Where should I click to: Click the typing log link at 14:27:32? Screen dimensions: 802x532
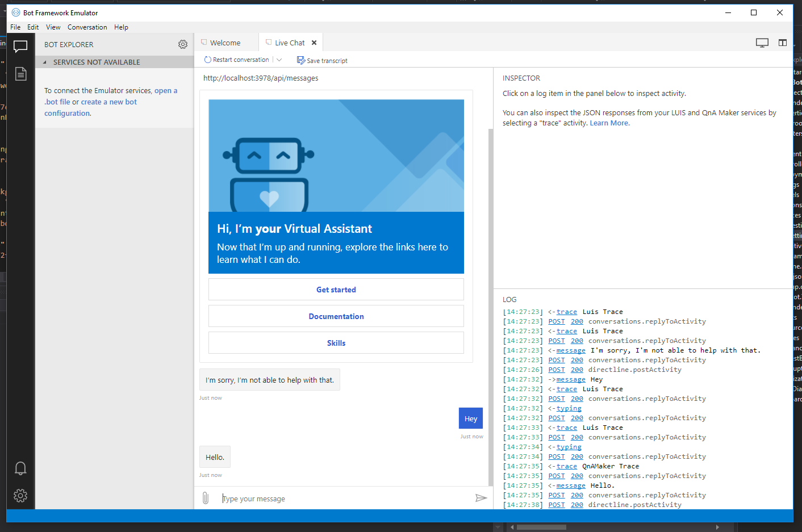[569, 408]
